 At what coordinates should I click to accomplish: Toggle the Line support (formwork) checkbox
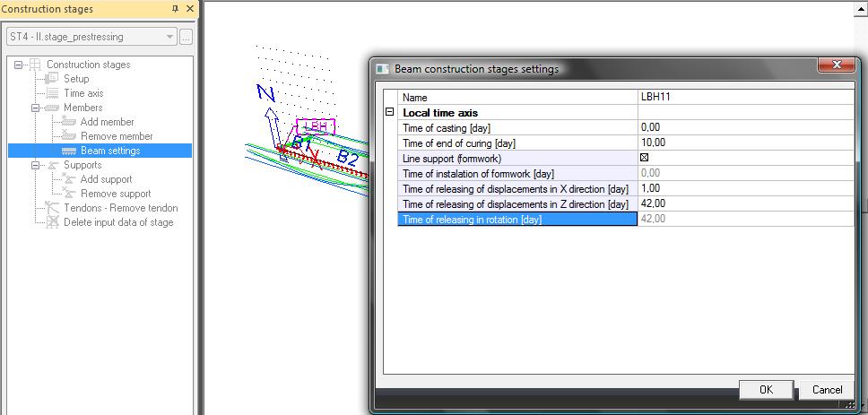pyautogui.click(x=644, y=158)
